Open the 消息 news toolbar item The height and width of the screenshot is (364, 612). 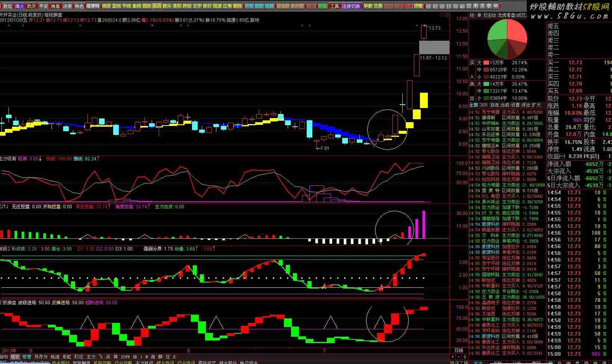[x=55, y=6]
